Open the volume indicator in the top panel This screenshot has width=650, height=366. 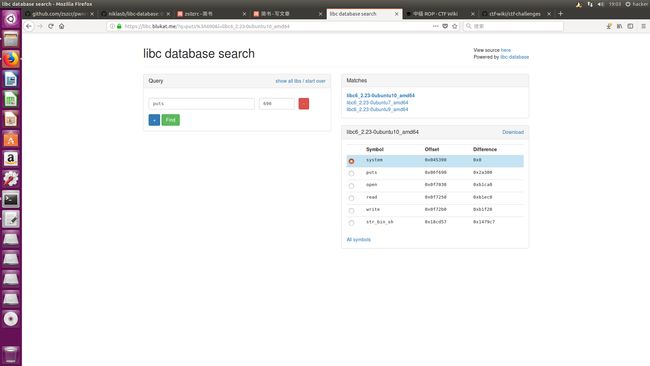[x=601, y=4]
